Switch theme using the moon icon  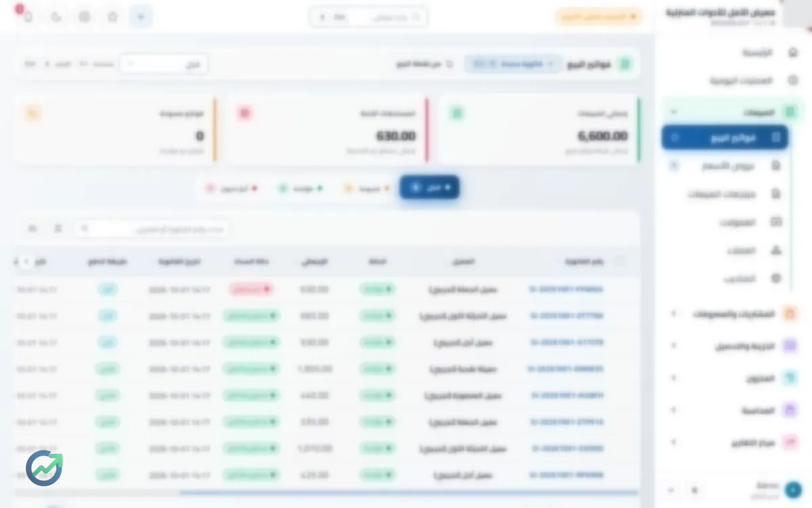pos(56,16)
